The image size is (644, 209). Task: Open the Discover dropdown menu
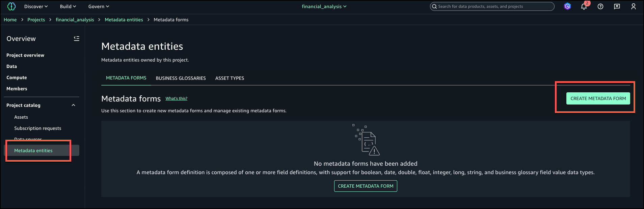coord(36,6)
